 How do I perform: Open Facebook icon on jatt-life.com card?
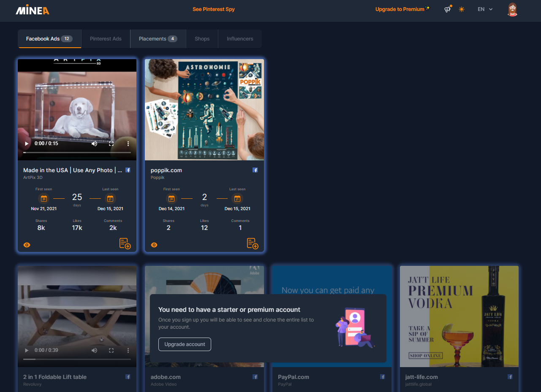pyautogui.click(x=510, y=377)
